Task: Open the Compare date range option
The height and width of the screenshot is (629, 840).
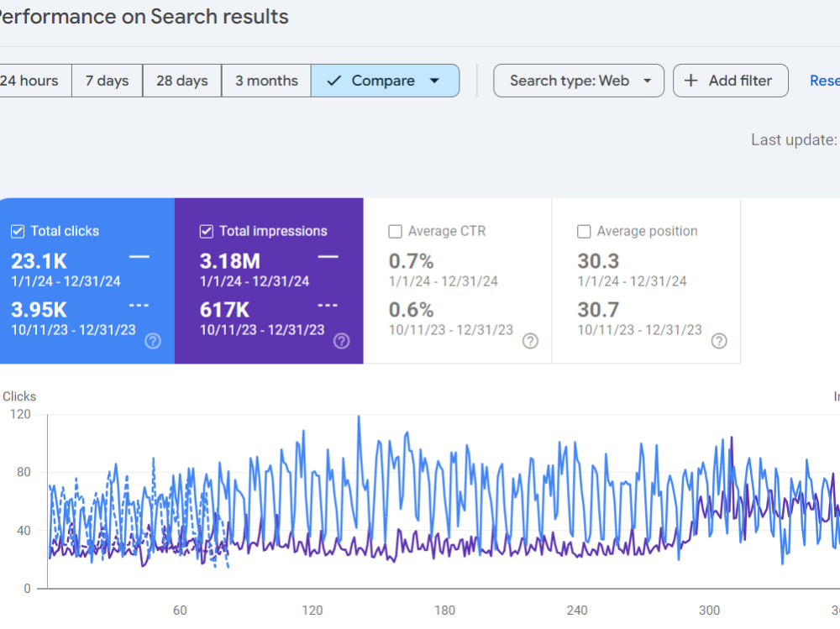Action: point(386,81)
